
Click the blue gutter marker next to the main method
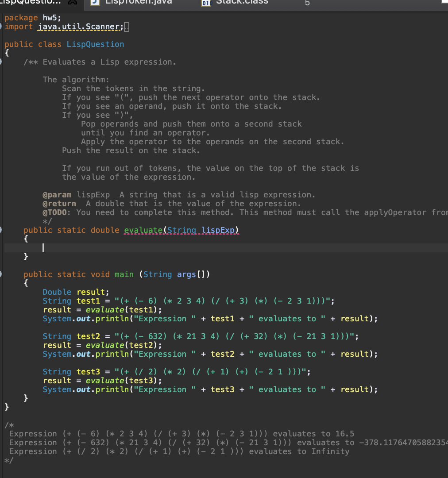click(x=1, y=274)
